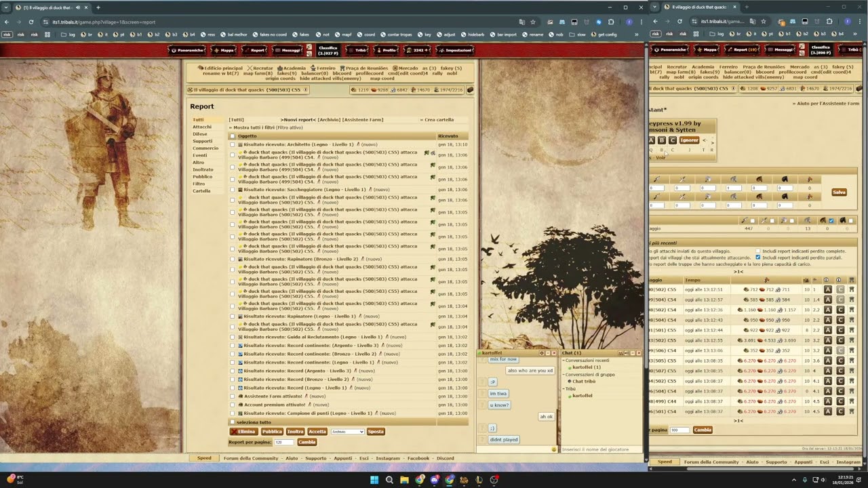This screenshot has width=868, height=488.
Task: Click the Accetta button
Action: tap(317, 432)
